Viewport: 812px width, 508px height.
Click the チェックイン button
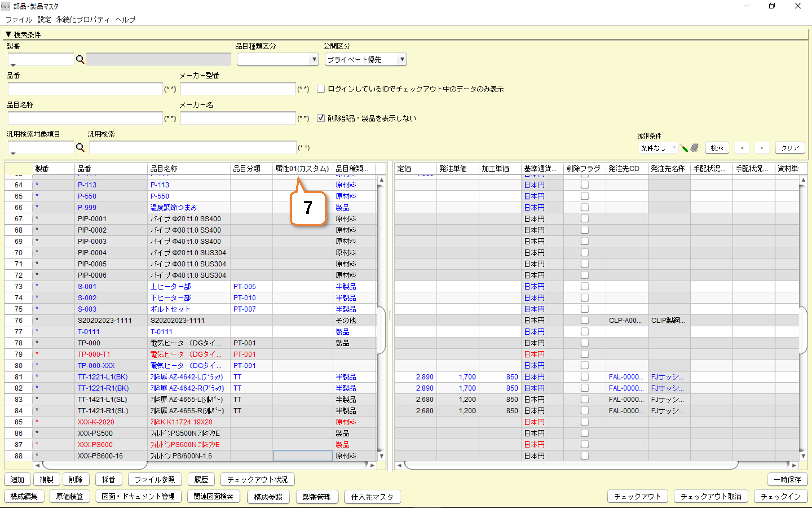pyautogui.click(x=781, y=497)
